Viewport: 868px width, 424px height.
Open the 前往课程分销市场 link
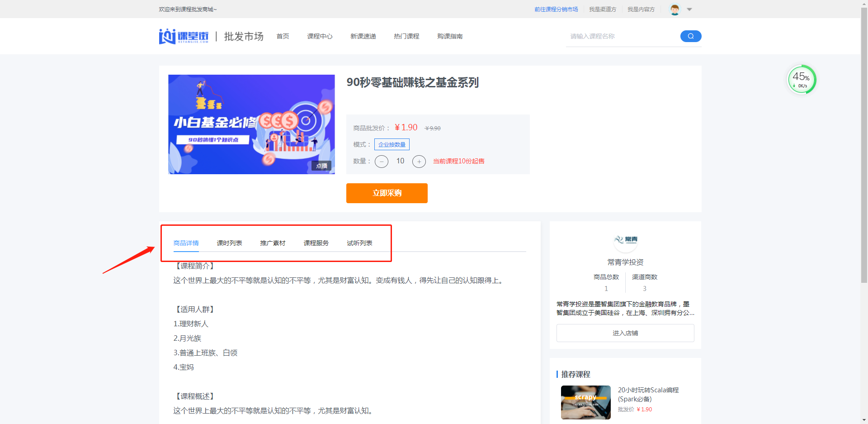point(556,9)
